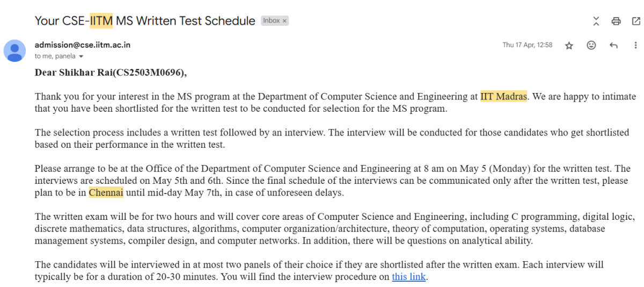Click the 'to me, panela' recipients text
644x287 pixels.
pos(55,56)
